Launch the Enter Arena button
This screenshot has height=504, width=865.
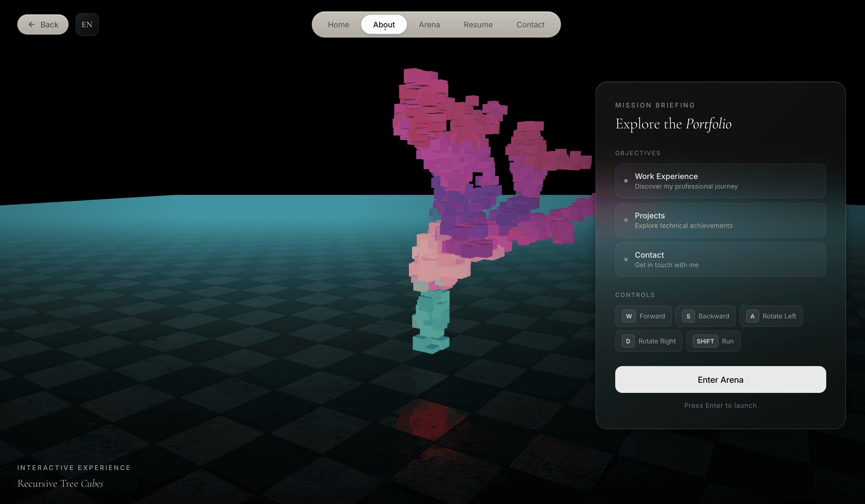(720, 379)
